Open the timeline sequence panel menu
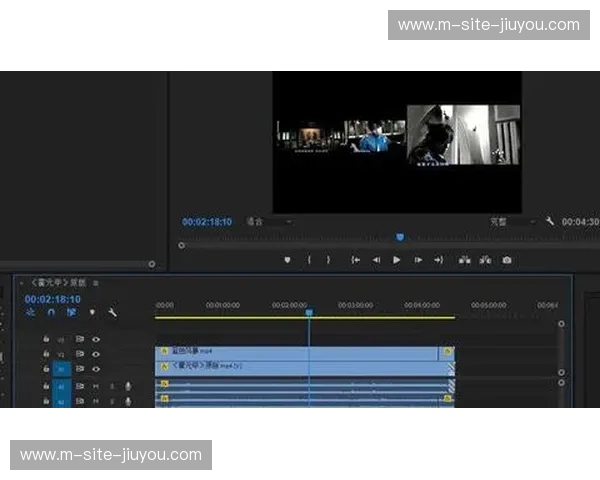 96,283
